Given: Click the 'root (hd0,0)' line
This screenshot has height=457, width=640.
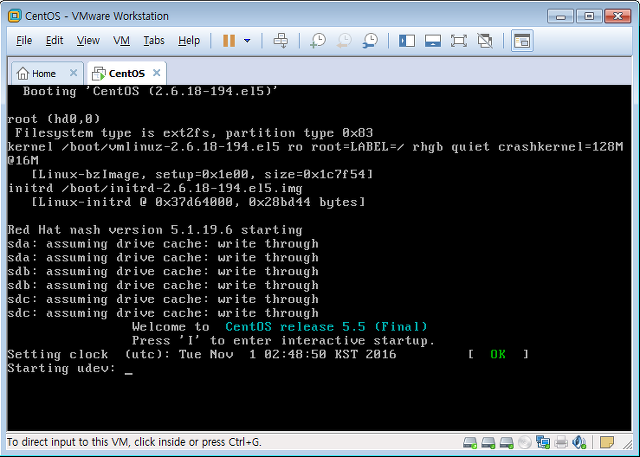Looking at the screenshot, I should [x=54, y=119].
